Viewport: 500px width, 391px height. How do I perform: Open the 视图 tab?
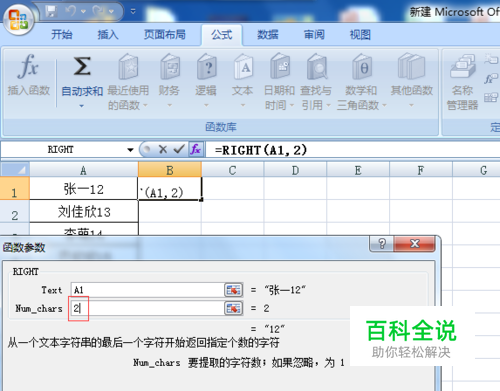pyautogui.click(x=360, y=34)
